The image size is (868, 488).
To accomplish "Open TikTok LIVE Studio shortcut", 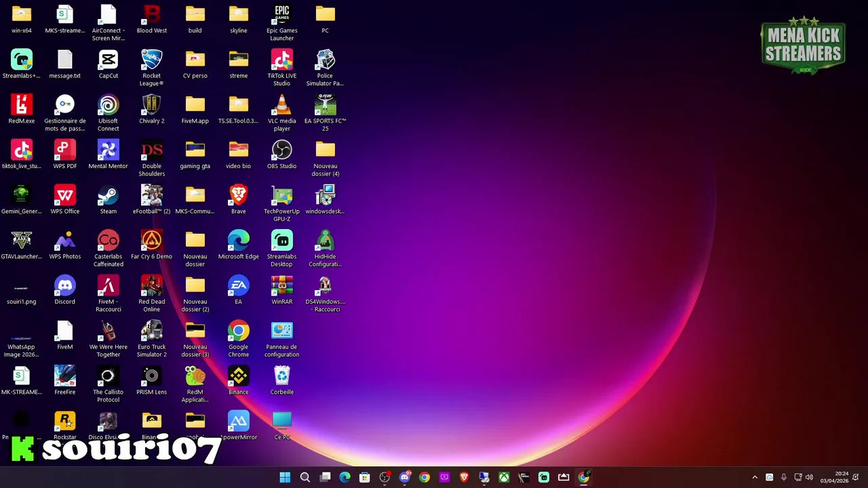I will coord(282,67).
